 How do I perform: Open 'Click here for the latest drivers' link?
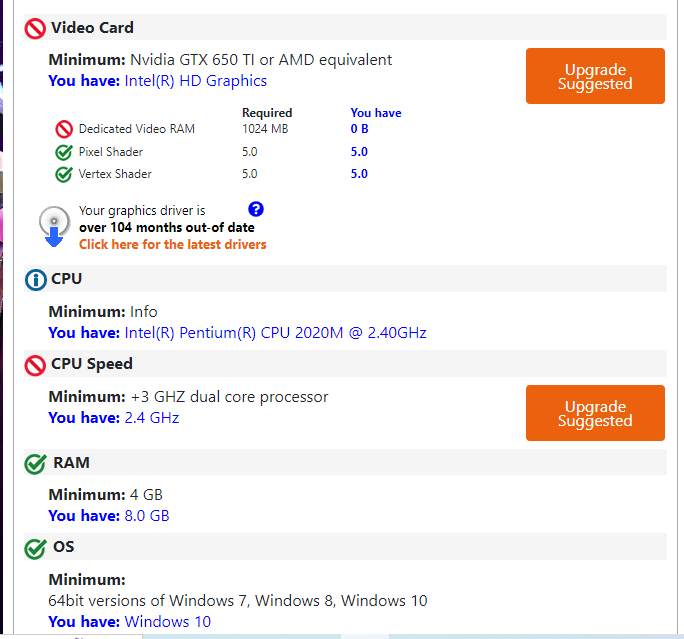click(x=172, y=244)
